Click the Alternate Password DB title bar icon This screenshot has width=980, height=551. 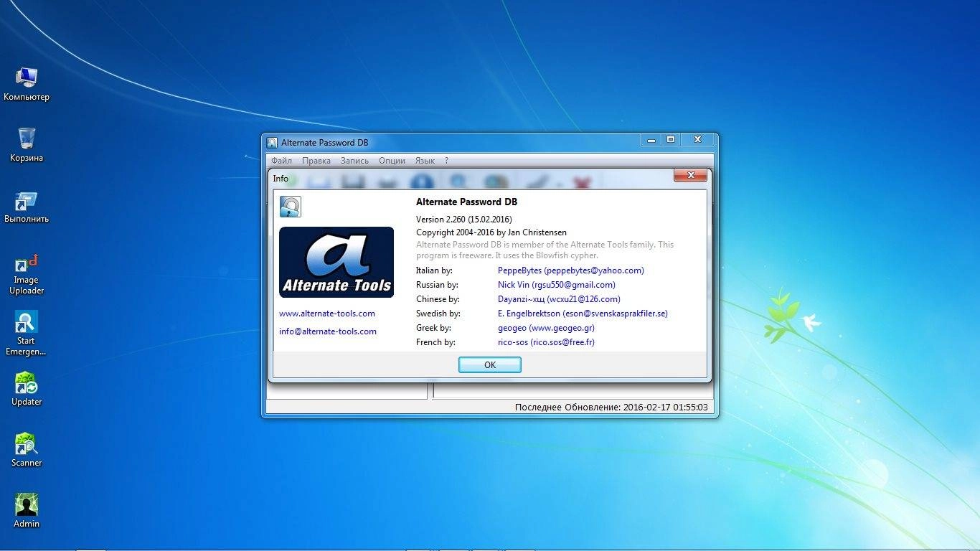[272, 142]
